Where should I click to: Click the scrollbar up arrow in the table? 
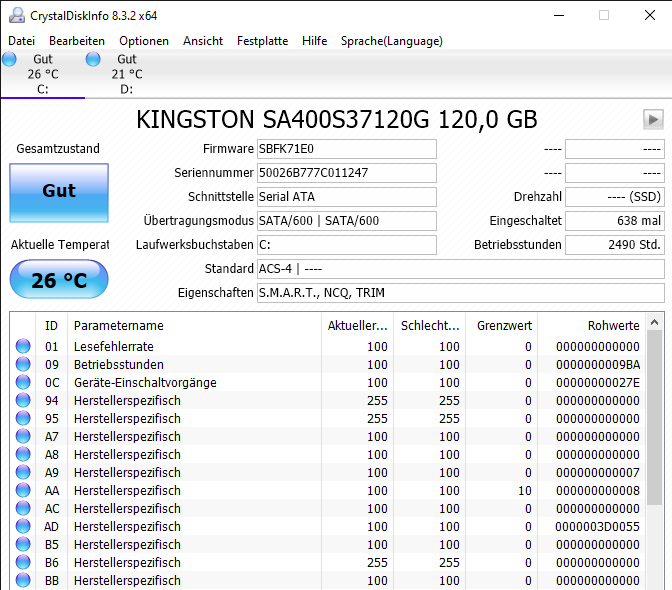pos(654,322)
